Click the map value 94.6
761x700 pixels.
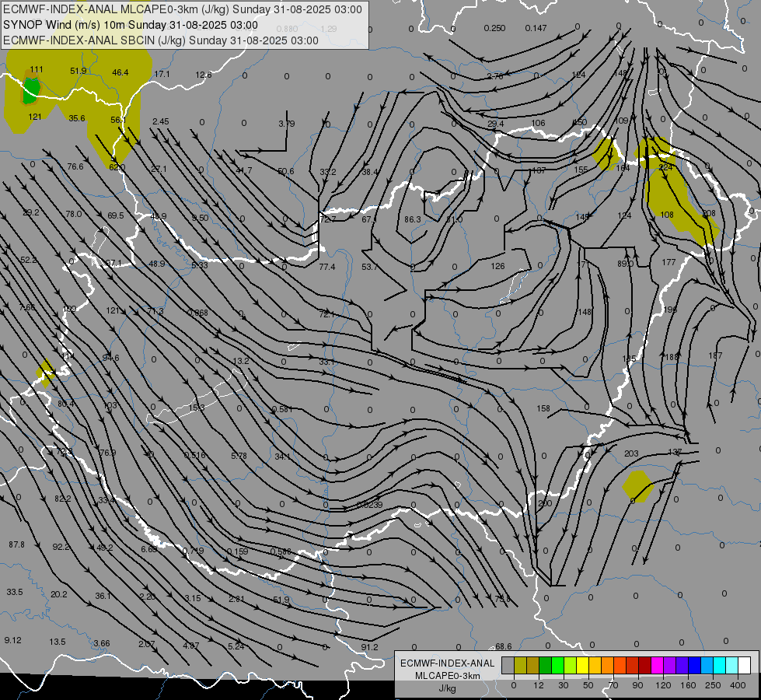tap(110, 358)
